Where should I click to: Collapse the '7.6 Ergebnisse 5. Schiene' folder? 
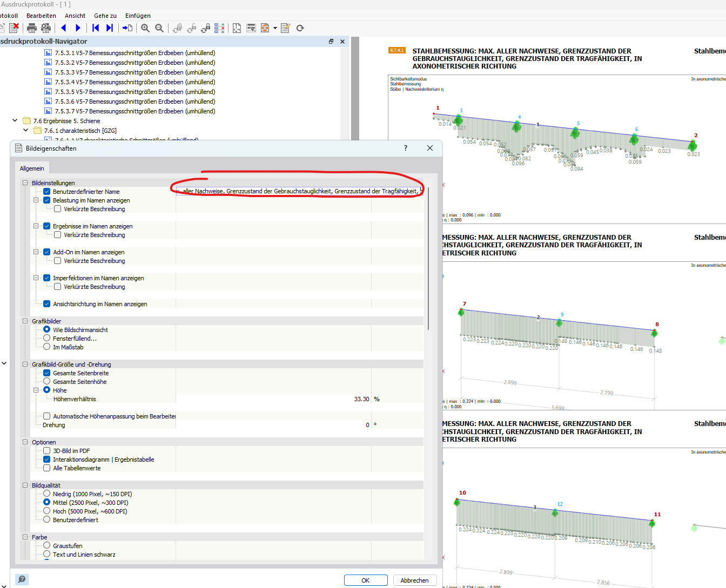tap(15, 121)
